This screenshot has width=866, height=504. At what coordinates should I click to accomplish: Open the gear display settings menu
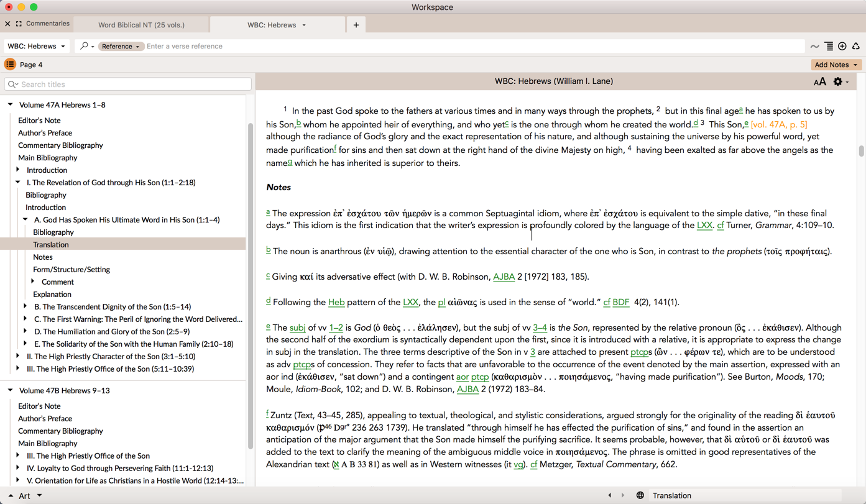(841, 81)
